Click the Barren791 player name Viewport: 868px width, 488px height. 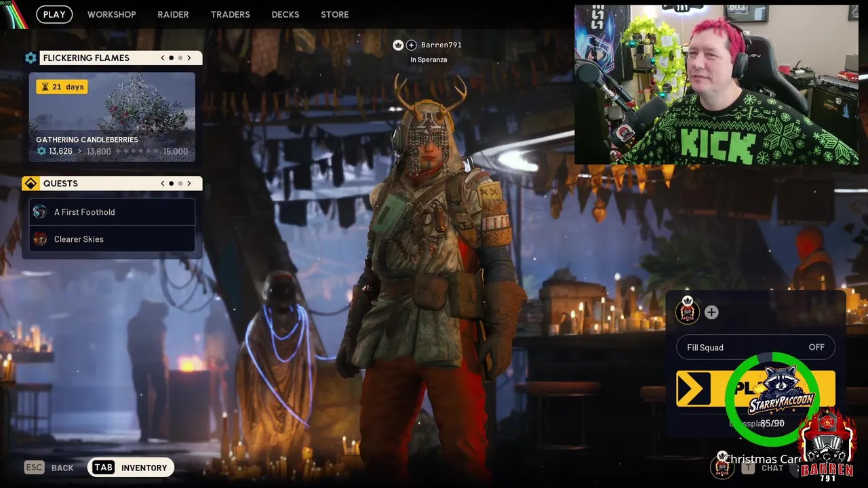441,45
